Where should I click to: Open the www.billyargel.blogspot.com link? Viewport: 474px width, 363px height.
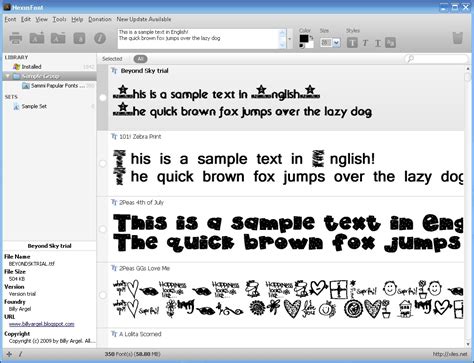[42, 324]
